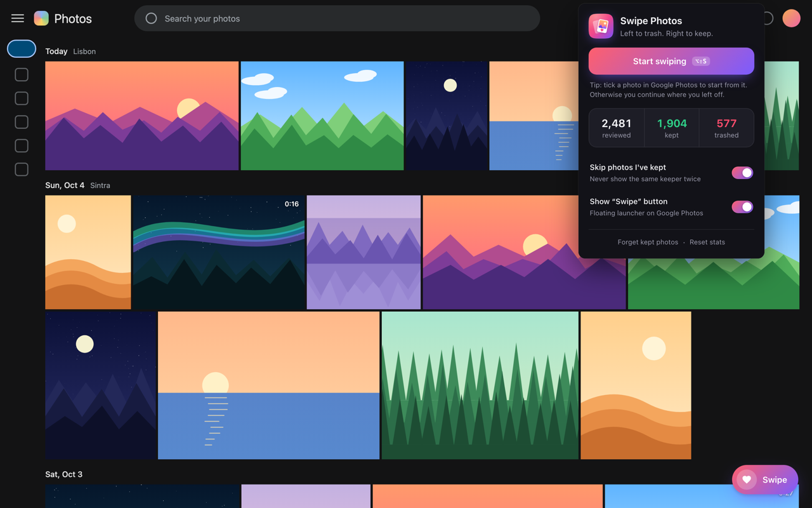812x508 pixels.
Task: Select the highlighted blue sidebar item
Action: click(x=22, y=49)
